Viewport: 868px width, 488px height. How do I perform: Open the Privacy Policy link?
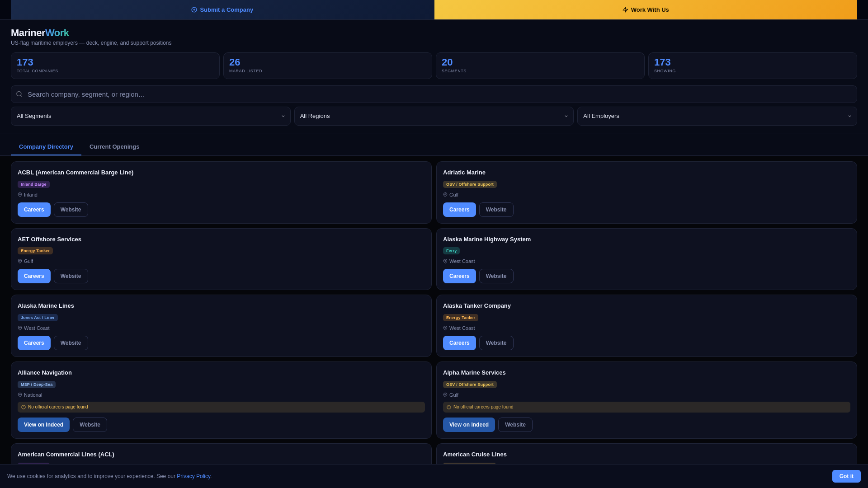click(193, 476)
